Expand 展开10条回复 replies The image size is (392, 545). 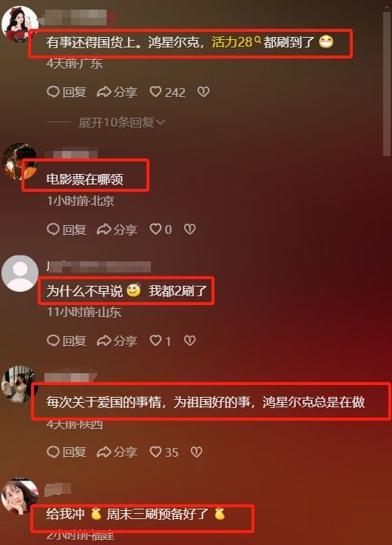[121, 122]
